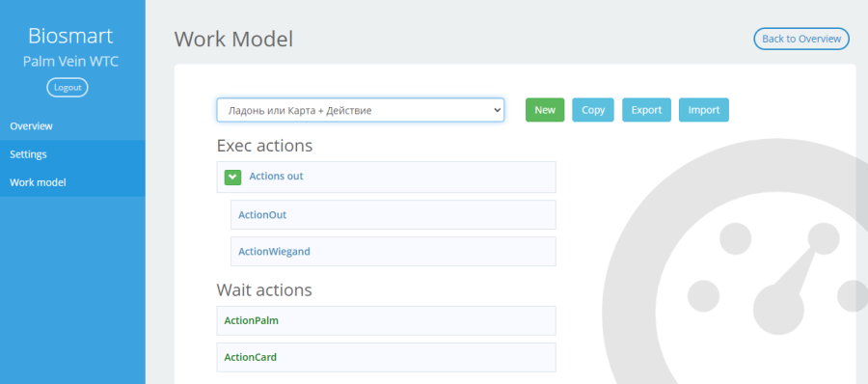Export the current work model
This screenshot has width=868, height=384.
click(x=646, y=110)
